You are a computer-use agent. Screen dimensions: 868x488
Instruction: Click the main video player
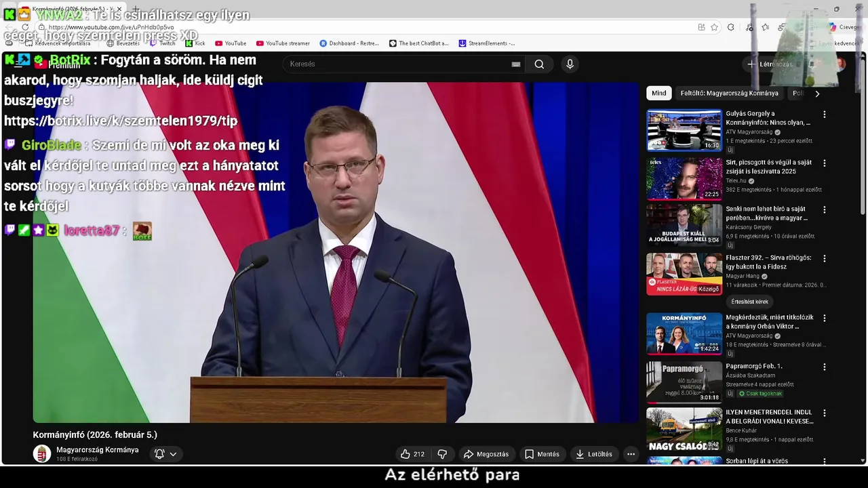336,253
